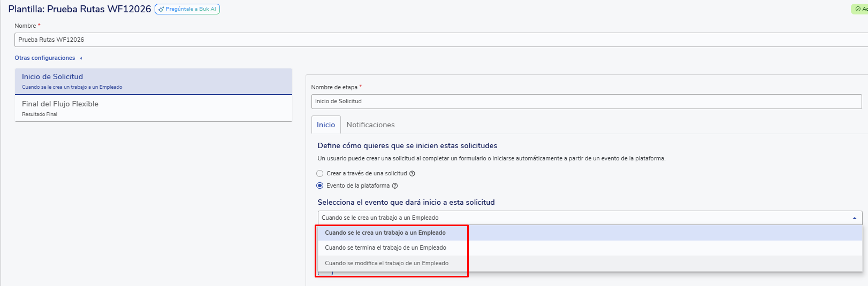The width and height of the screenshot is (868, 286).
Task: Select the Final del Flujo Flexible stage
Action: [x=153, y=109]
